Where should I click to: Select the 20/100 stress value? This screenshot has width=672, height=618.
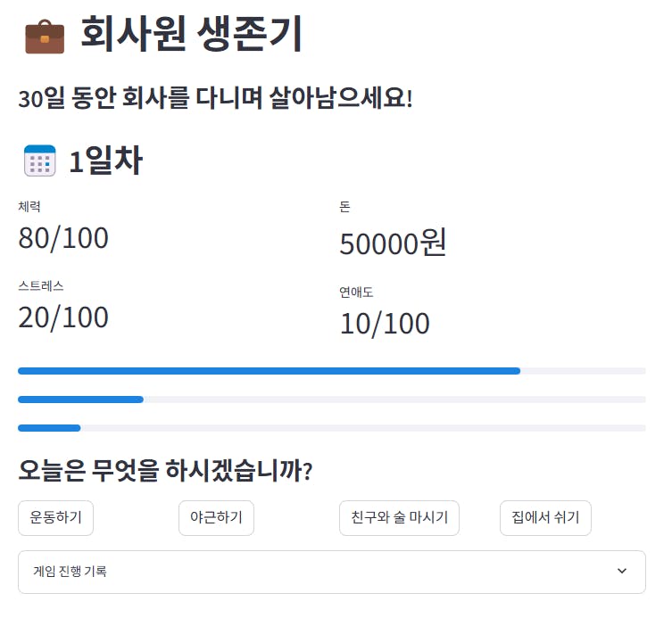[63, 317]
